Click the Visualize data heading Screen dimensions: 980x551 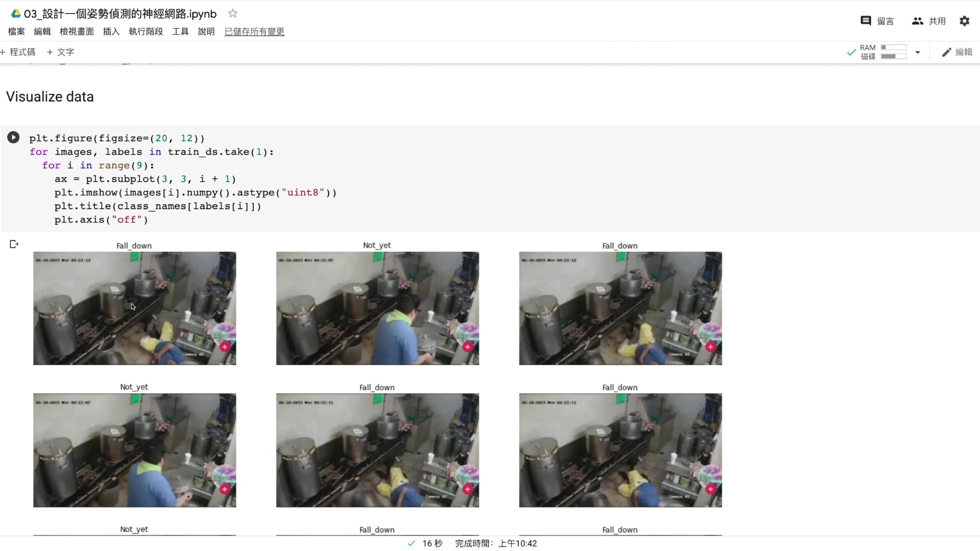50,97
